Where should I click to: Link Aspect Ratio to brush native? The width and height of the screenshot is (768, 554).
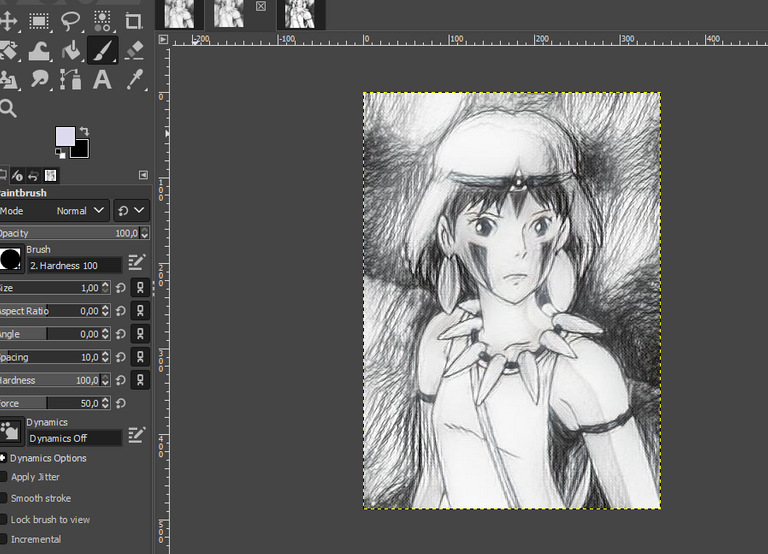click(140, 311)
